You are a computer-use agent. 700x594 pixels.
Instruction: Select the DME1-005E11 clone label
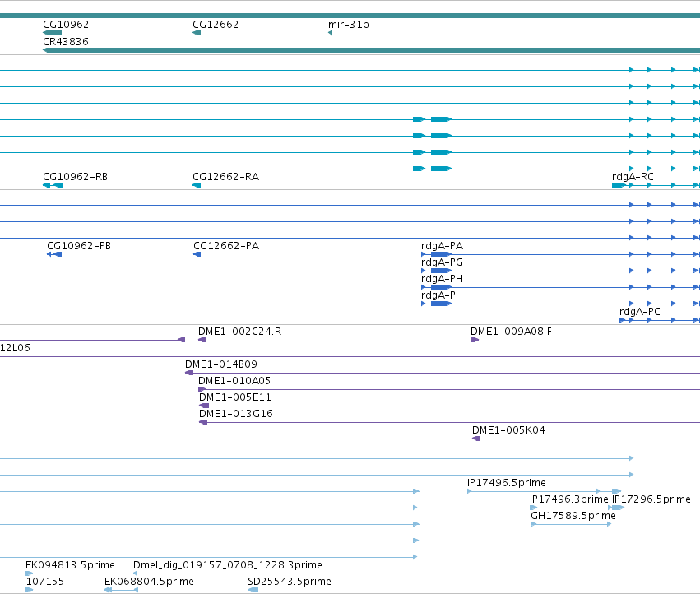[x=234, y=397]
